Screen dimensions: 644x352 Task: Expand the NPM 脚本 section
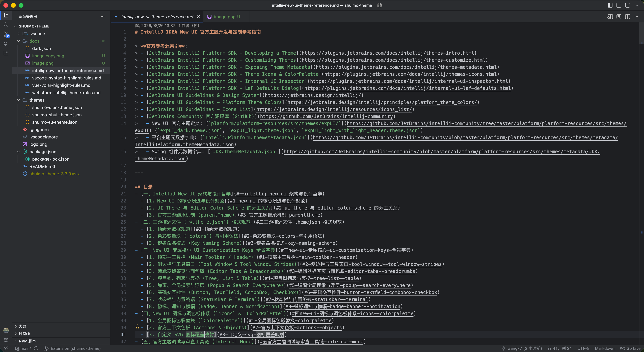pyautogui.click(x=61, y=341)
